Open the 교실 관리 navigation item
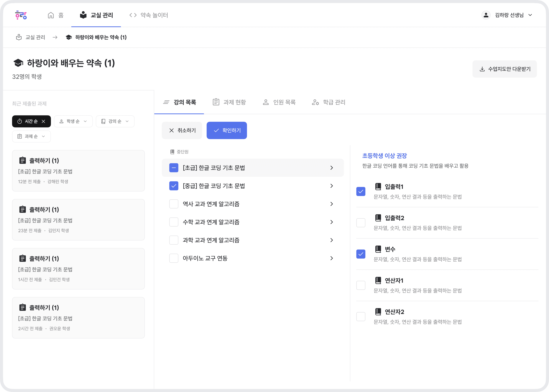 (96, 15)
